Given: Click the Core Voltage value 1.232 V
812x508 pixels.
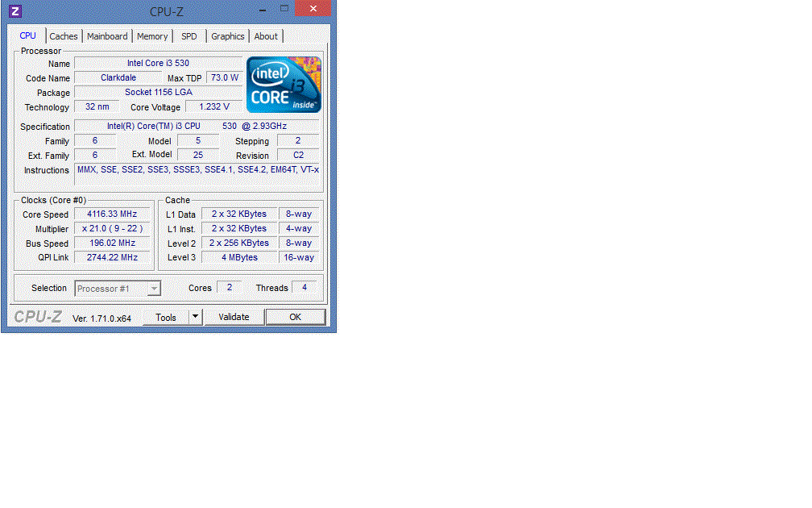Looking at the screenshot, I should click(214, 106).
